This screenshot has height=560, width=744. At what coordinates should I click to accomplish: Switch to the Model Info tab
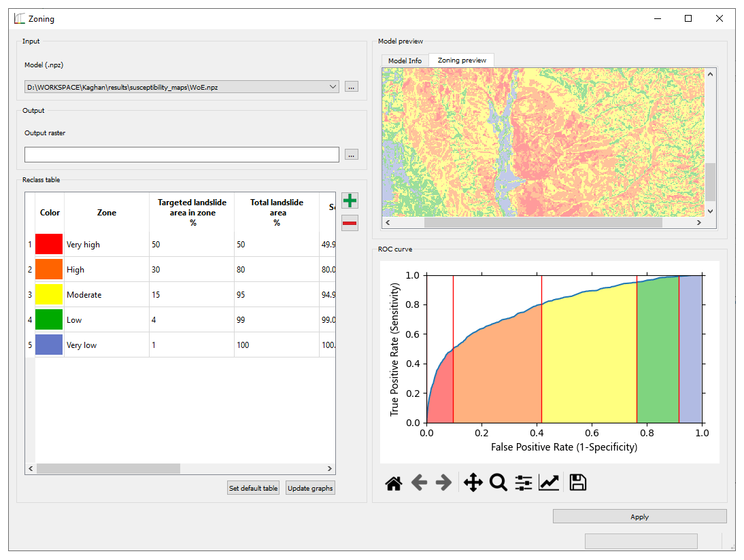405,61
